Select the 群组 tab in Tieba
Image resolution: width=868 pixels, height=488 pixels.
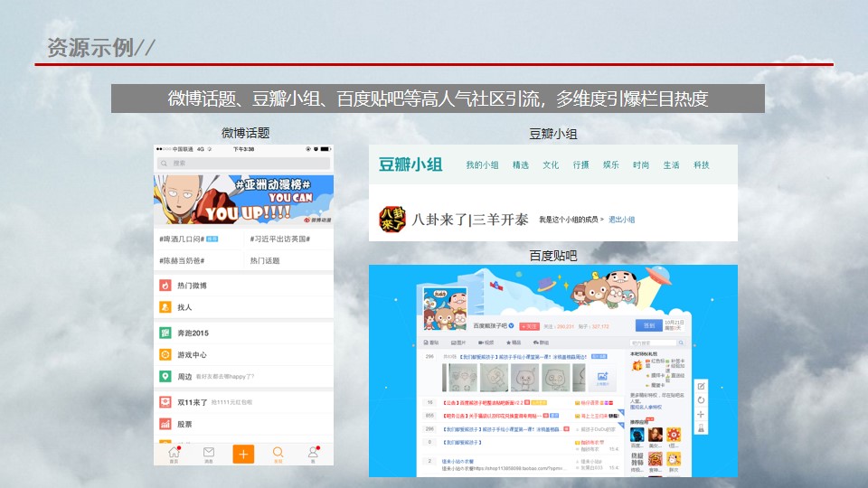click(542, 343)
